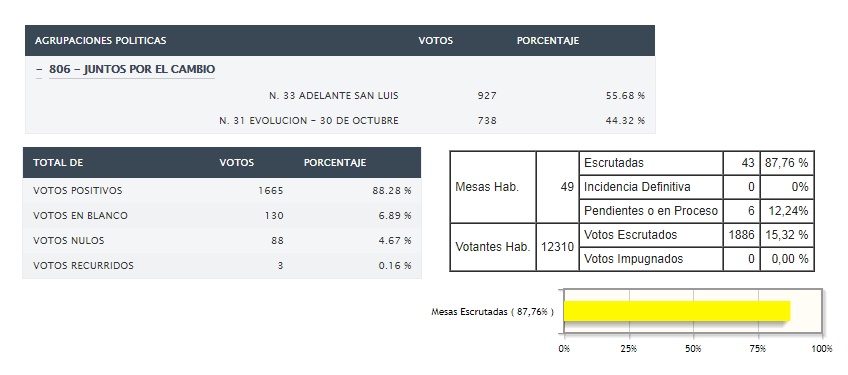The height and width of the screenshot is (375, 848).
Task: Click the TOTAL DE table header
Action: pos(58,163)
